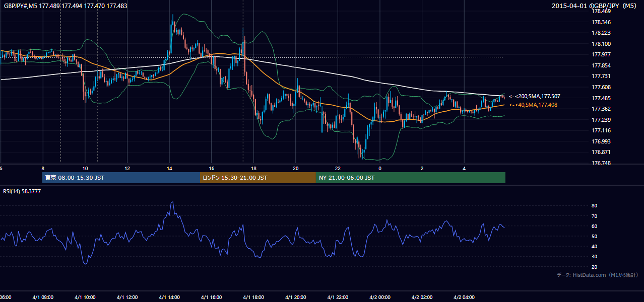Click RSI scale value 40

click(x=594, y=246)
